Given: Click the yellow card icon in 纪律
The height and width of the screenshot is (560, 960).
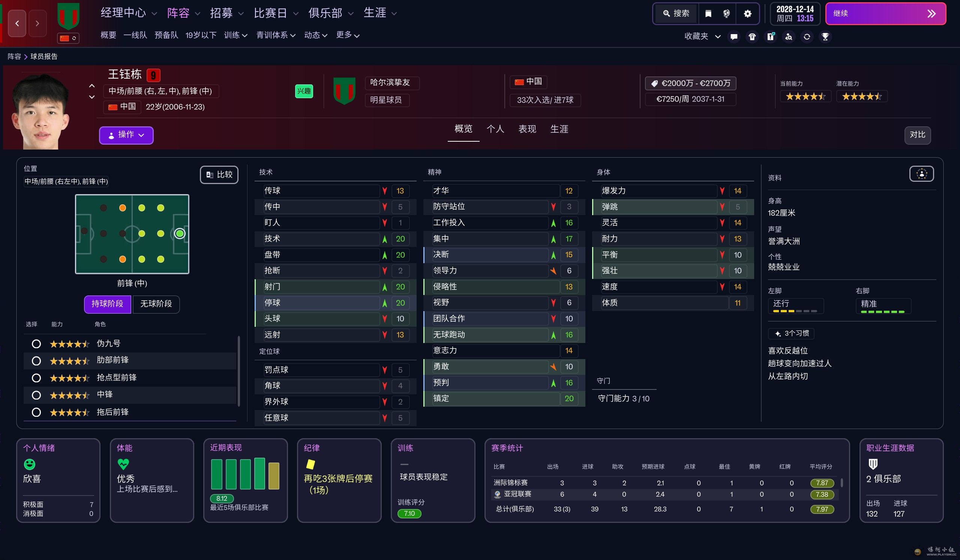Looking at the screenshot, I should (310, 464).
